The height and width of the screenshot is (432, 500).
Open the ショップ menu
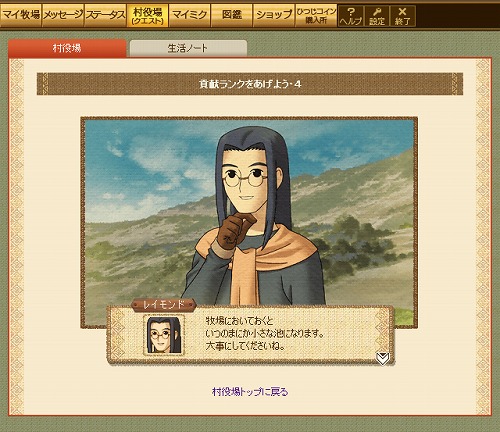click(x=274, y=15)
